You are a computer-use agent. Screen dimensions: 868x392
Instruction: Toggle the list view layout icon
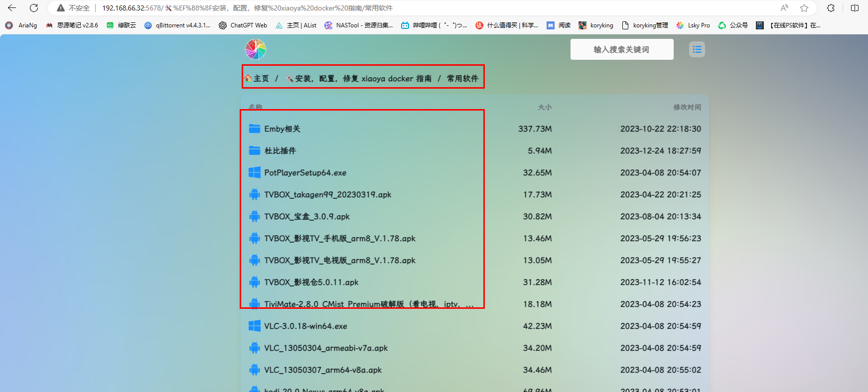pos(697,49)
